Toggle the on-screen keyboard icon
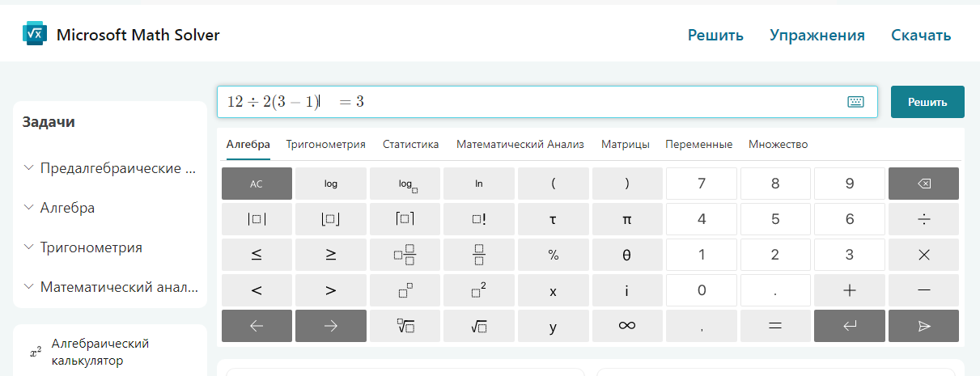 click(x=855, y=102)
